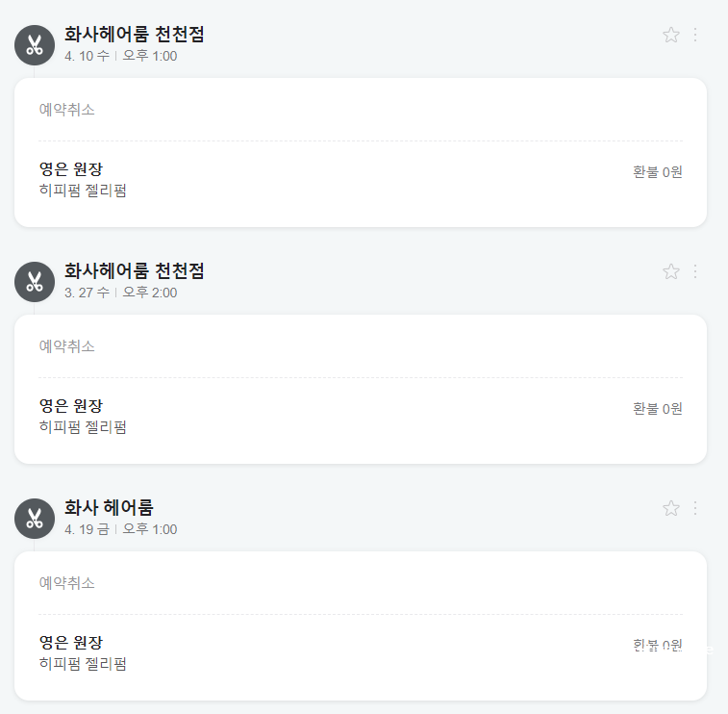Open more options menu for 4. 19 금 booking

tap(695, 508)
